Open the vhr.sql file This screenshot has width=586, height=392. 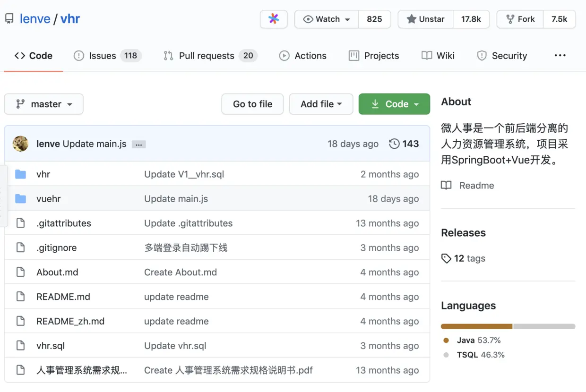(51, 346)
